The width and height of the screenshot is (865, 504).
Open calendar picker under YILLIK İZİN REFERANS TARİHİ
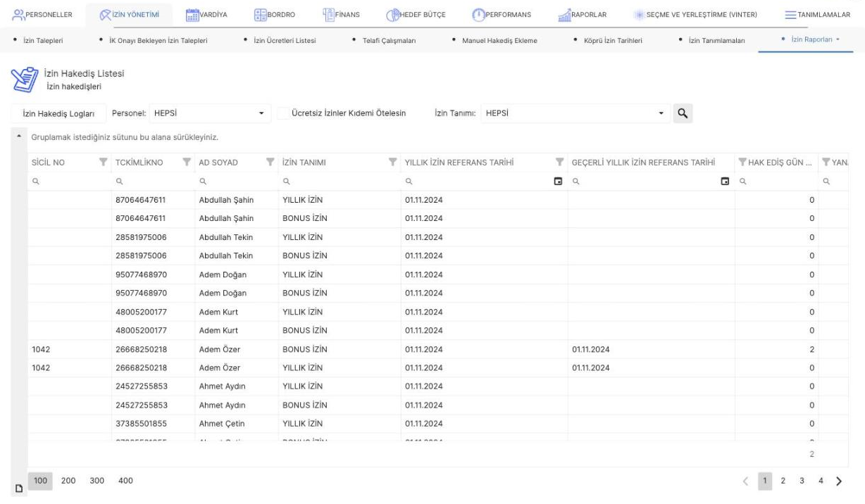559,182
